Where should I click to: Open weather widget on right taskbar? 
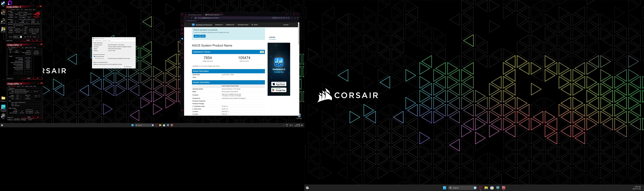[307, 188]
